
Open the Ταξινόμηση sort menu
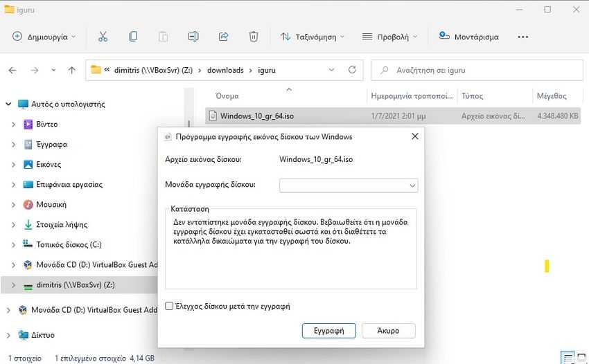(x=312, y=37)
